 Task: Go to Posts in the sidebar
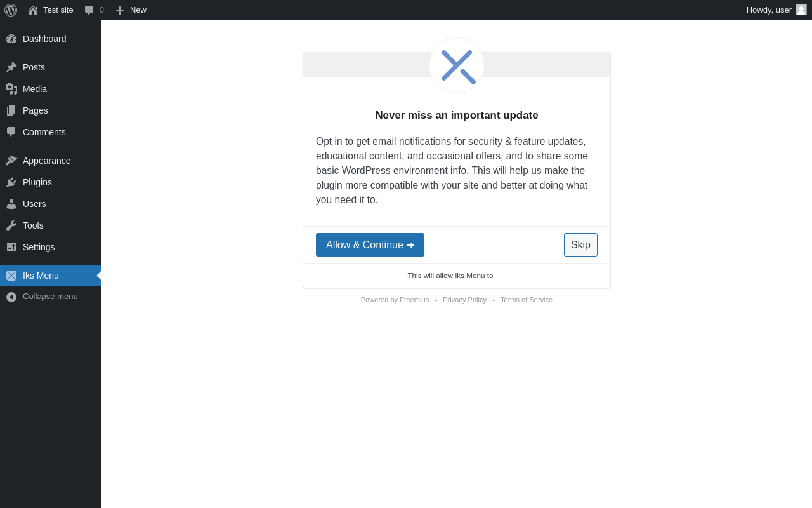[x=34, y=67]
